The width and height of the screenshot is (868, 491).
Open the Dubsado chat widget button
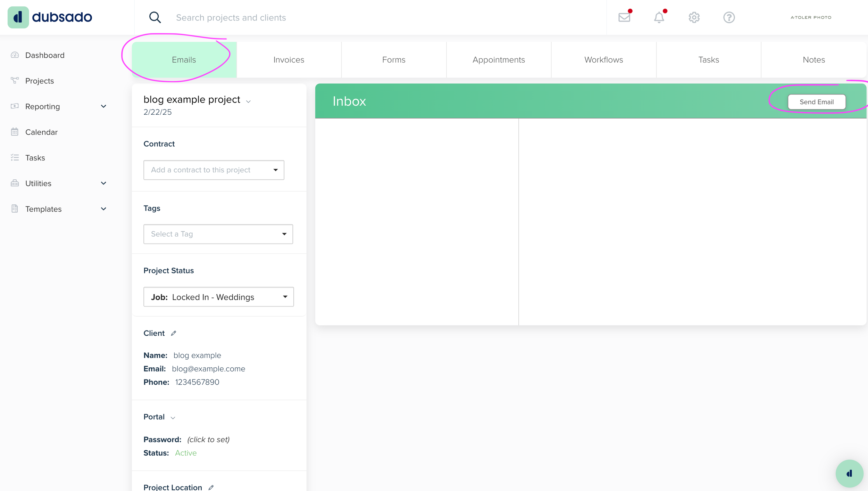point(849,473)
